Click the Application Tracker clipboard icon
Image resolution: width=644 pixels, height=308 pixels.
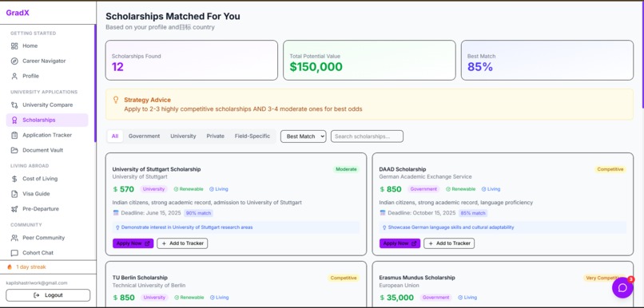click(14, 136)
